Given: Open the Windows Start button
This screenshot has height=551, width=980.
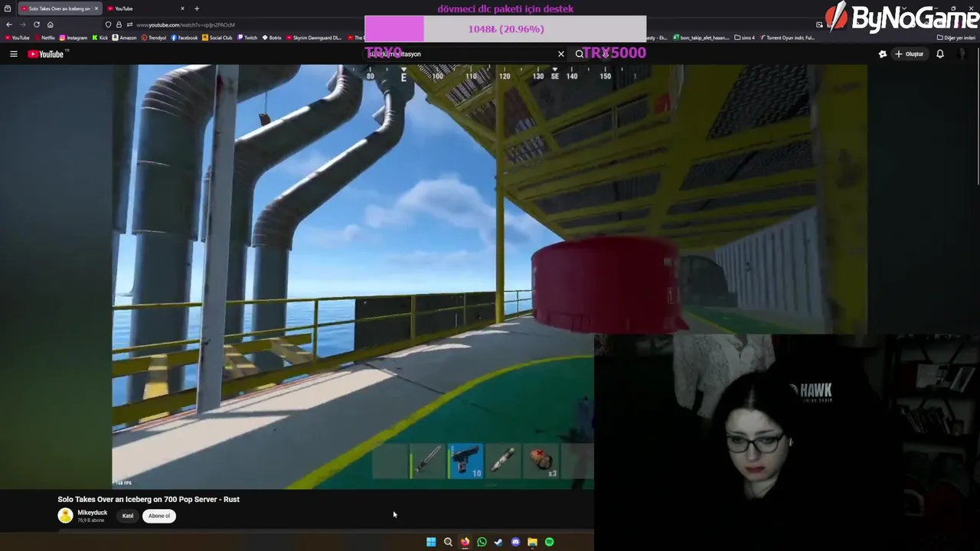Looking at the screenshot, I should pos(431,542).
